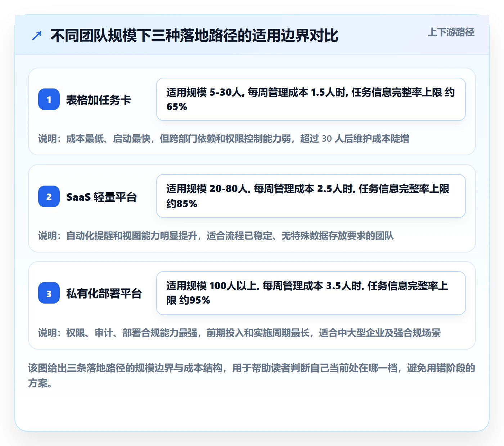
Task: Click the number 3 badge for 私有化部署平台
Action: point(49,293)
